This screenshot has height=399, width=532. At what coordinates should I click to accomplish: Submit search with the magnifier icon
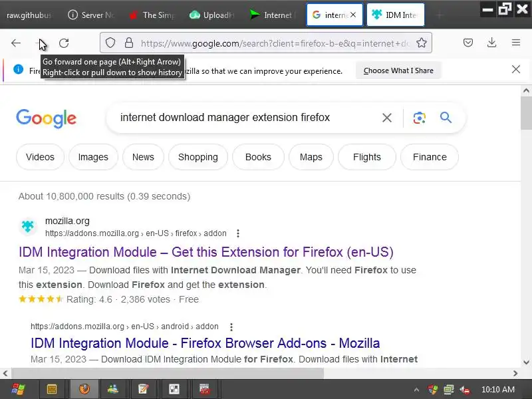tap(446, 118)
